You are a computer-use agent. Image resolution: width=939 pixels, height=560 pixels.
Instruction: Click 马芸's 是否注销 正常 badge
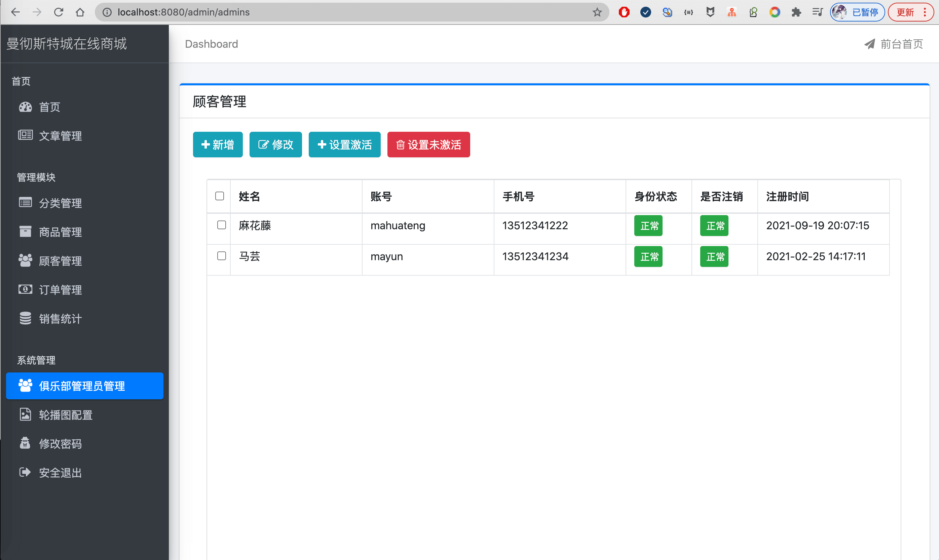point(714,256)
